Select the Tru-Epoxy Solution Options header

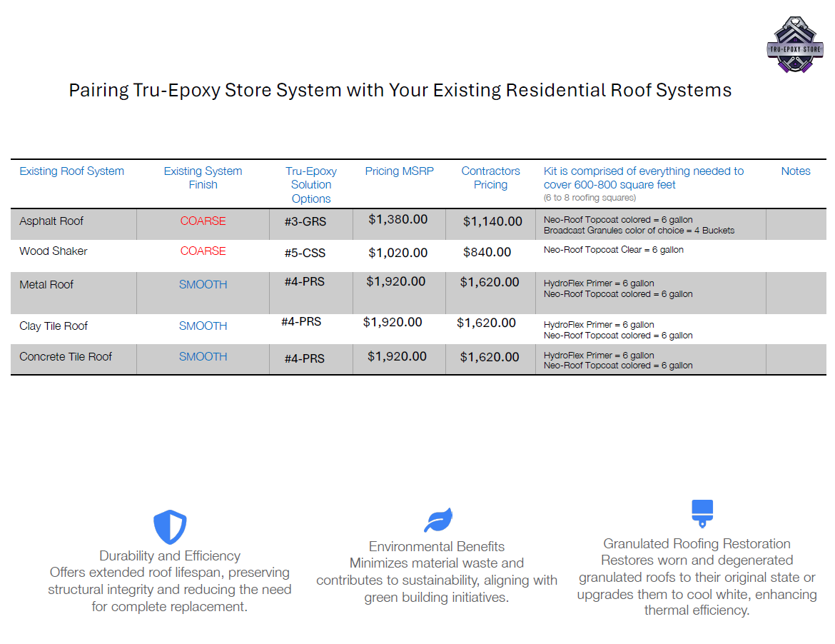click(x=311, y=185)
